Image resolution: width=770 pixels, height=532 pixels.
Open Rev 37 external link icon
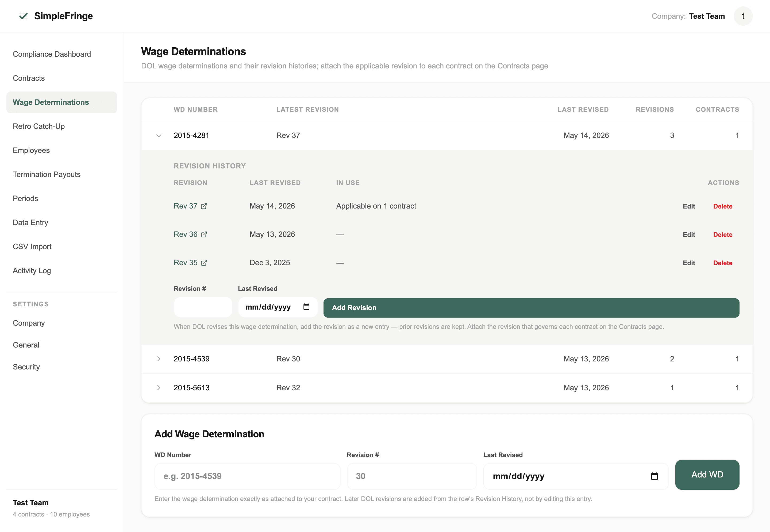point(204,206)
